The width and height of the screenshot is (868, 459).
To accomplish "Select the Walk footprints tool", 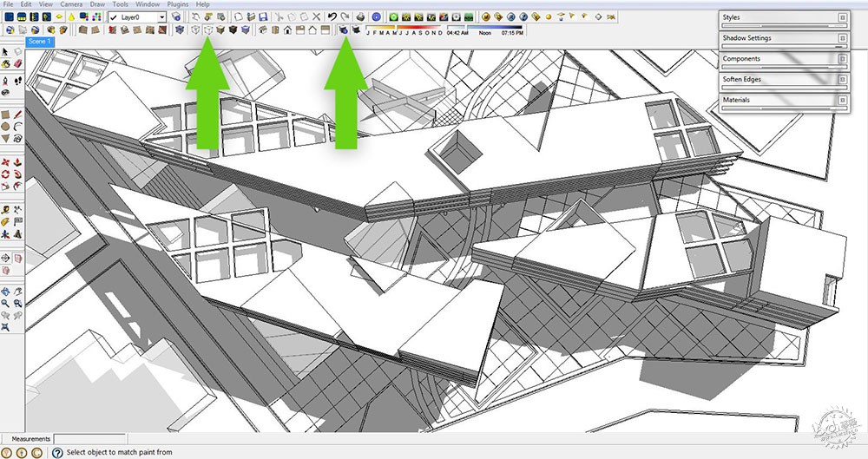I will (x=17, y=81).
